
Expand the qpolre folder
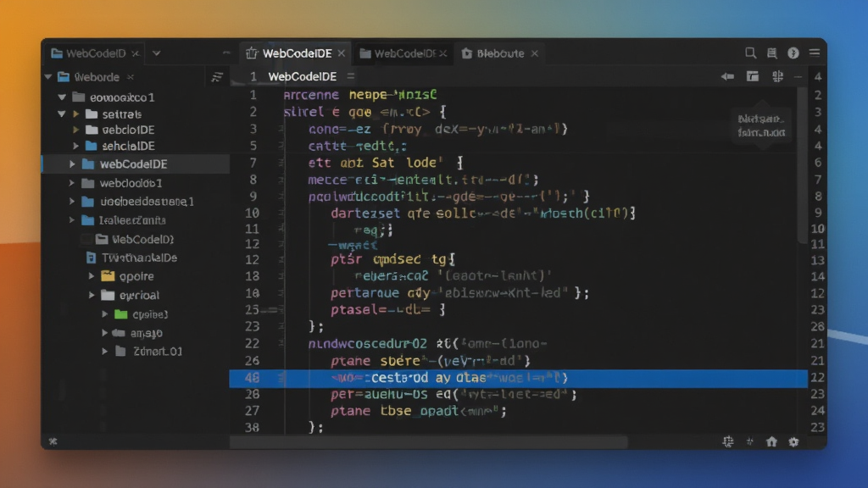tap(92, 276)
